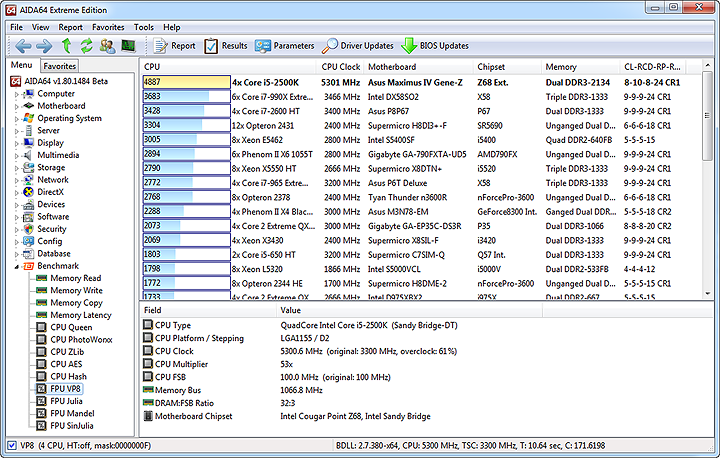Open the Favorites menu
The height and width of the screenshot is (458, 720).
[x=108, y=27]
